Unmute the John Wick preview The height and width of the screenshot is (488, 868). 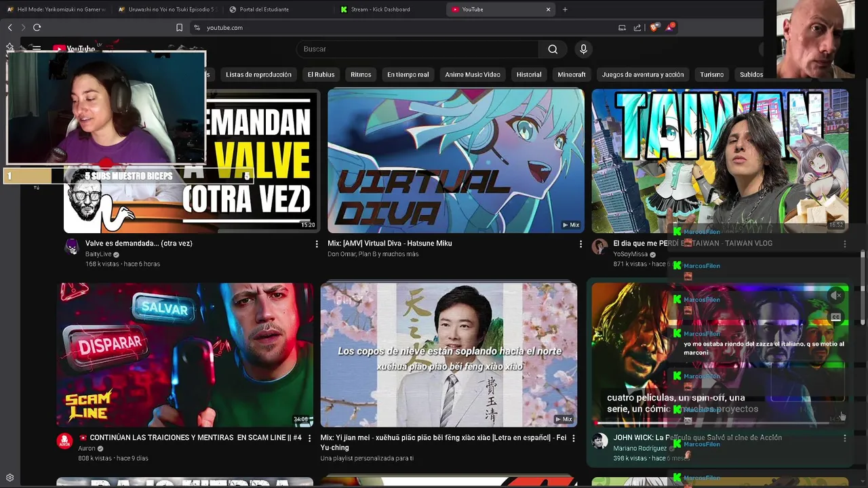click(x=836, y=296)
